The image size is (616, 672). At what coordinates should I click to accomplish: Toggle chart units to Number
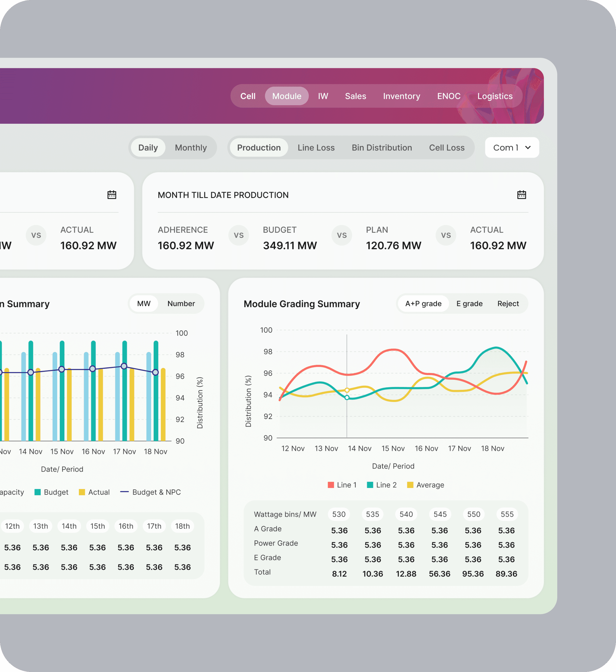click(x=181, y=304)
